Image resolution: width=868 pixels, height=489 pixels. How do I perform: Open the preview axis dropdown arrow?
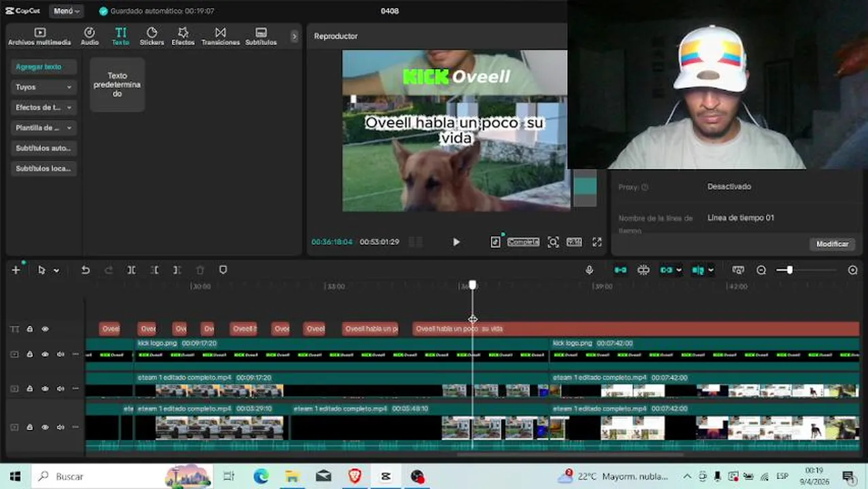[x=710, y=270]
